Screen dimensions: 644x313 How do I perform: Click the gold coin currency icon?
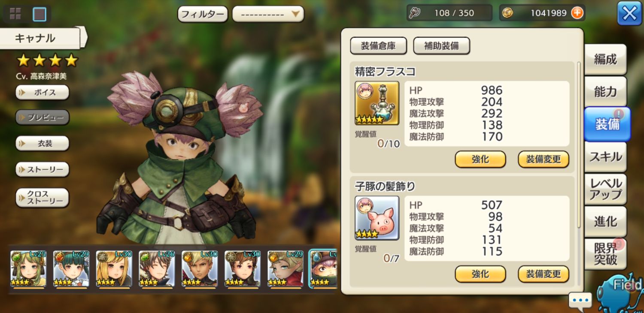coord(507,13)
